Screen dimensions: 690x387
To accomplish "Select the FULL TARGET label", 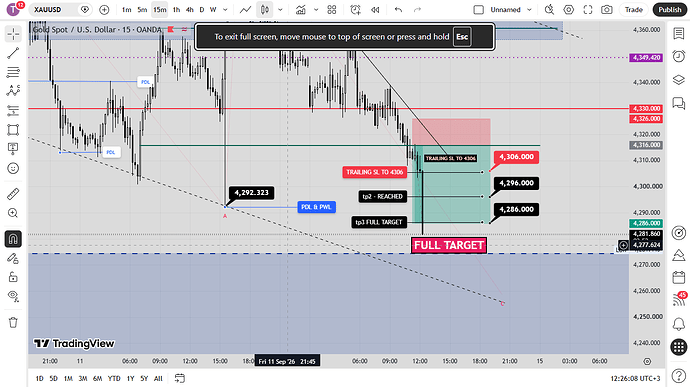I will tap(449, 245).
